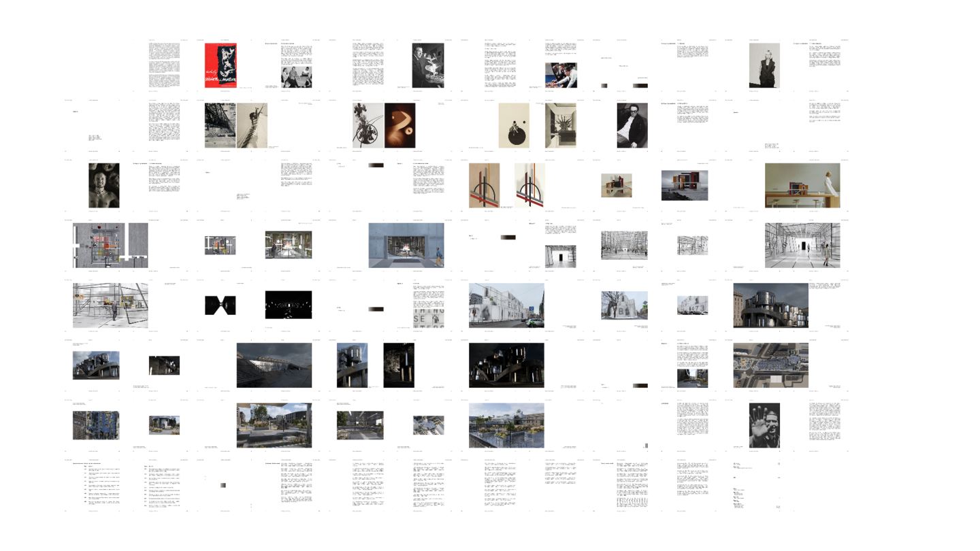Open the portrait of man holding a glowing sculpture
The image size is (980, 551).
coord(428,66)
